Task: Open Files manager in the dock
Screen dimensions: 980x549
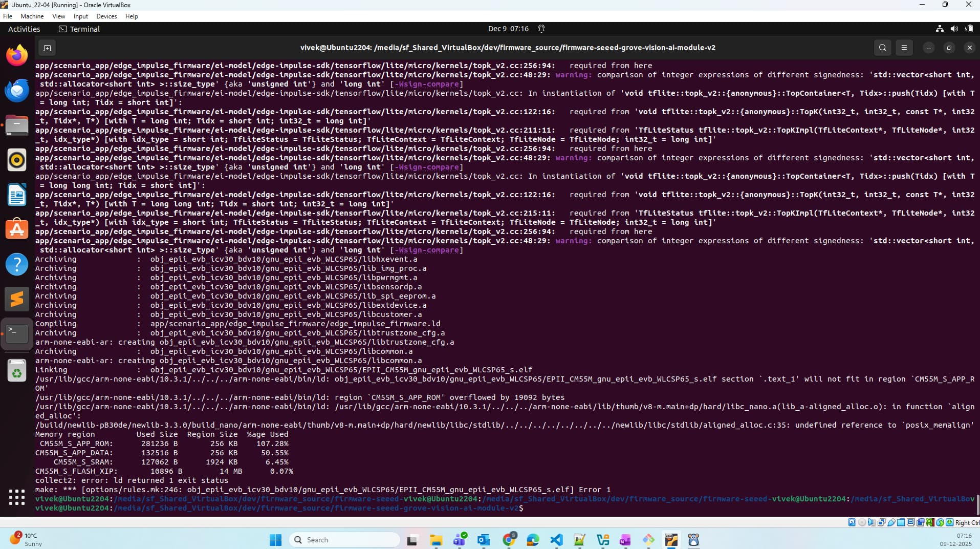Action: tap(17, 125)
